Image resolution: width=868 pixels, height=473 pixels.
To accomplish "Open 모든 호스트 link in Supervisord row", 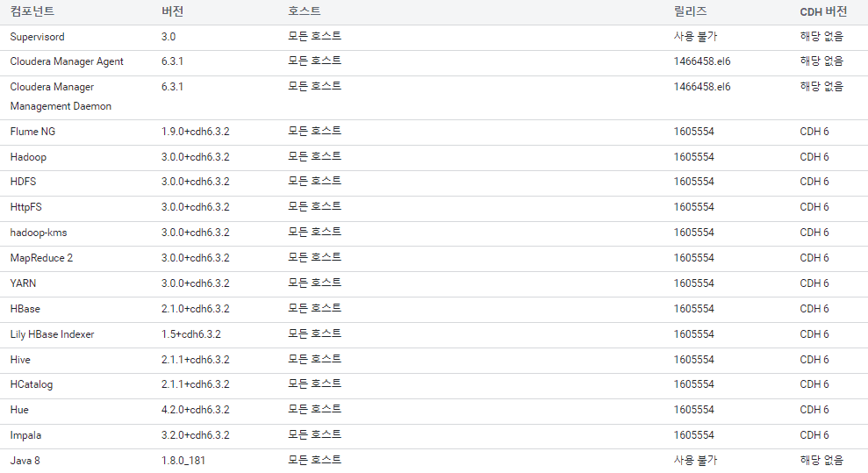I will click(314, 36).
